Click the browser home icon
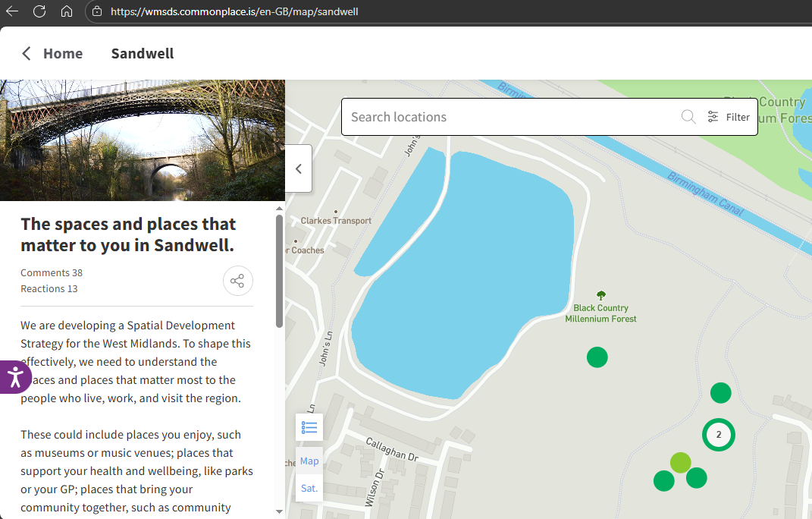812x519 pixels. click(67, 11)
